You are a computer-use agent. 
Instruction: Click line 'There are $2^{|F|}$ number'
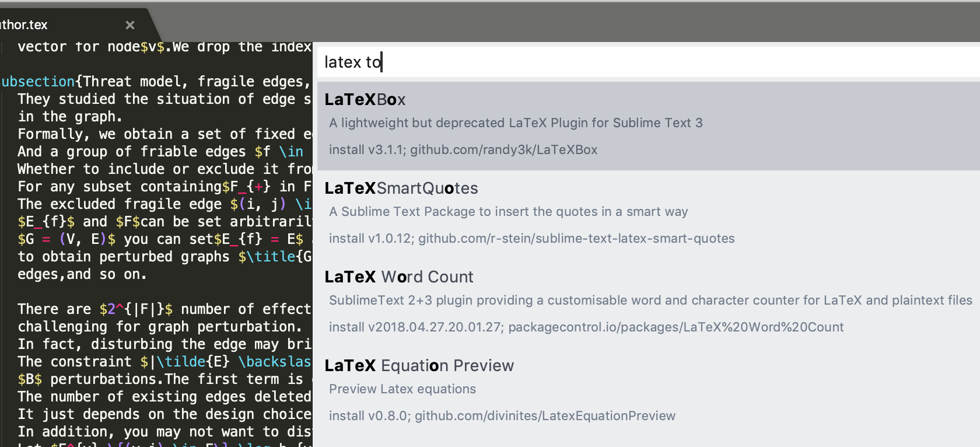pyautogui.click(x=164, y=309)
